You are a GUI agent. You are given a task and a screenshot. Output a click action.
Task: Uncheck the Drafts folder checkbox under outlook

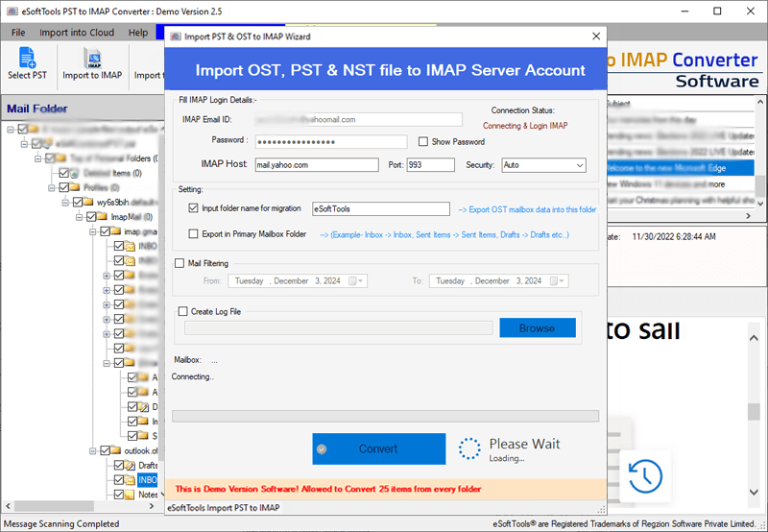tap(118, 465)
